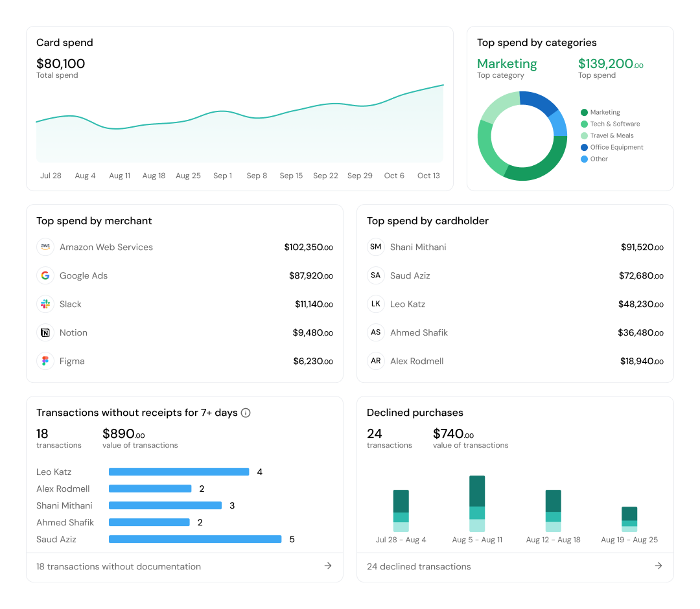Click the Marketing top category heading

[x=507, y=63]
